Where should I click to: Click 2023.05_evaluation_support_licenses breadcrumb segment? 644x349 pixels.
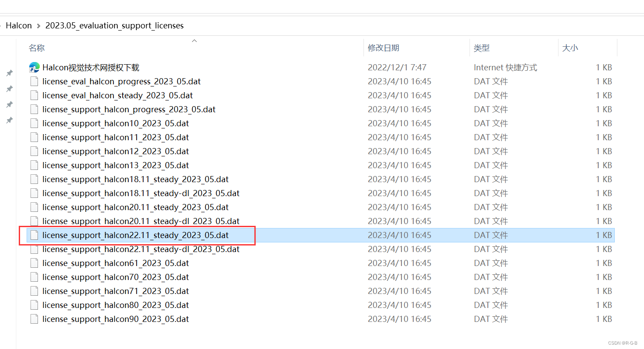point(114,26)
